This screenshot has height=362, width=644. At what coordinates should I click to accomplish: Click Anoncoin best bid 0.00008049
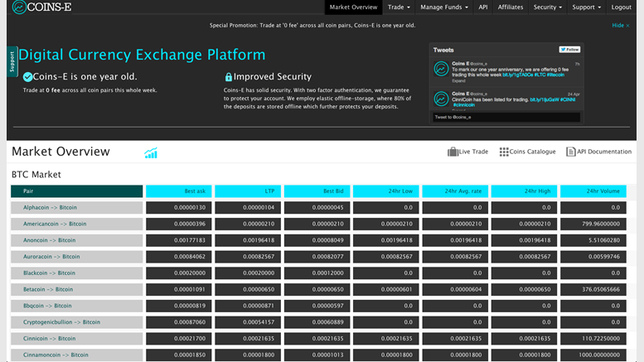point(317,240)
